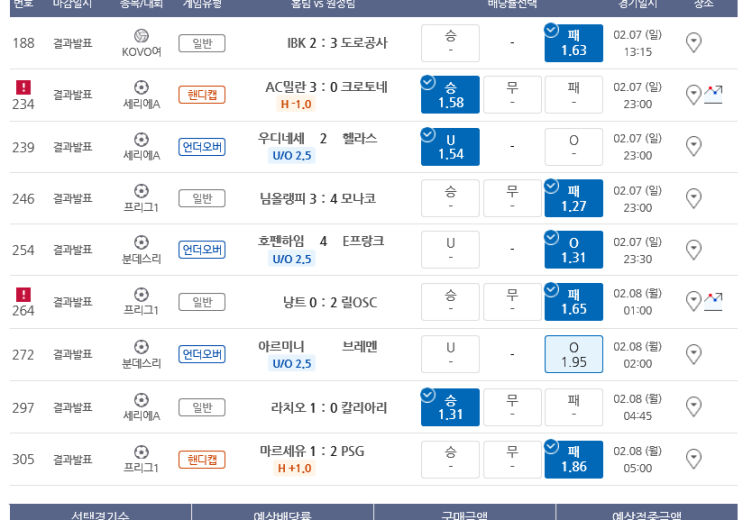This screenshot has height=520, width=743.
Task: Toggle the U 1.54 pick for 우디네세 match
Action: point(450,147)
